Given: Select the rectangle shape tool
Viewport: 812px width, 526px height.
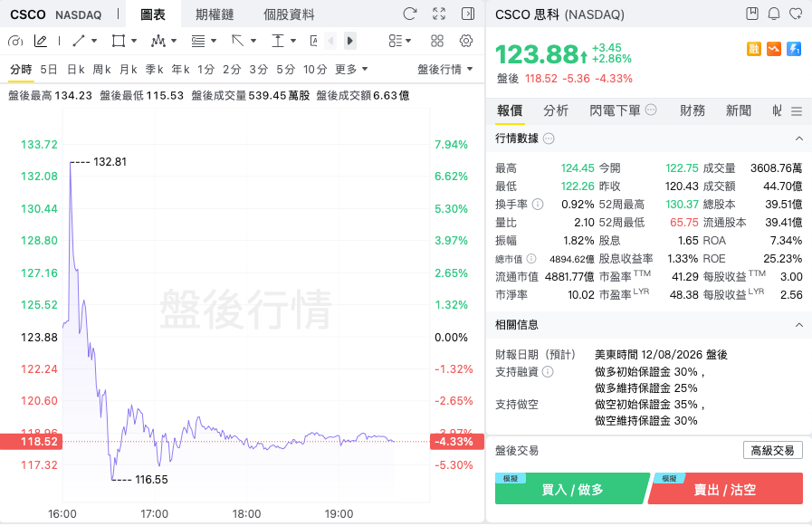Looking at the screenshot, I should 119,41.
